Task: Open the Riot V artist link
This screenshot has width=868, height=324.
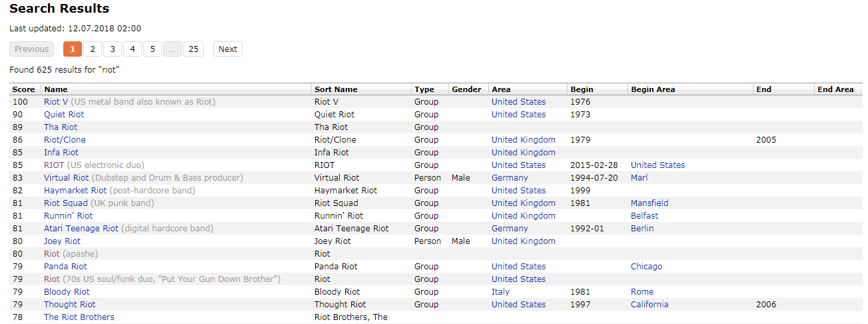Action: click(x=56, y=102)
